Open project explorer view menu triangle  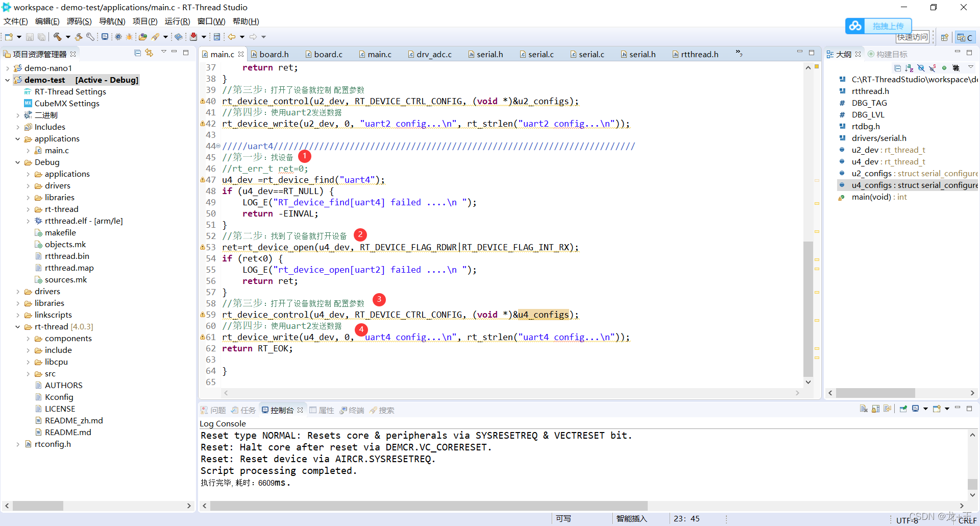click(x=163, y=52)
